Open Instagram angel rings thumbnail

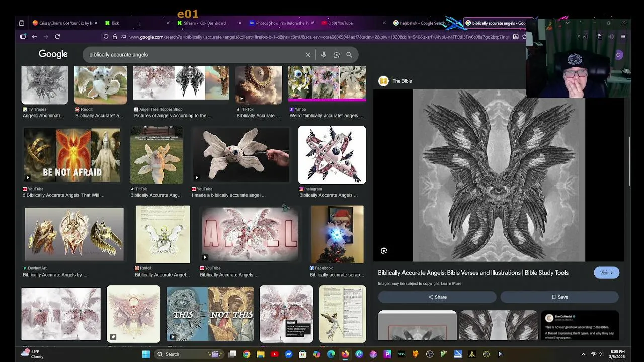point(332,155)
